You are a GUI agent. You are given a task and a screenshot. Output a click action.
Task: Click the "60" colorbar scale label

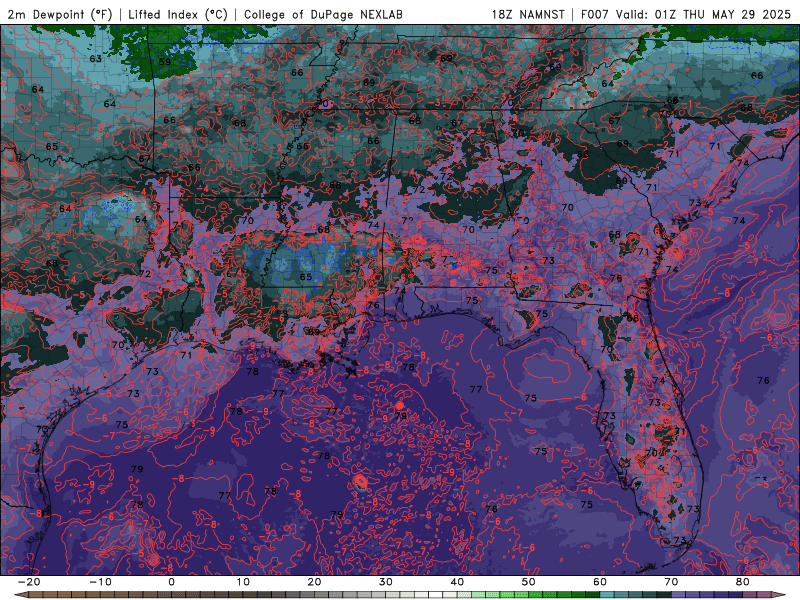(600, 582)
